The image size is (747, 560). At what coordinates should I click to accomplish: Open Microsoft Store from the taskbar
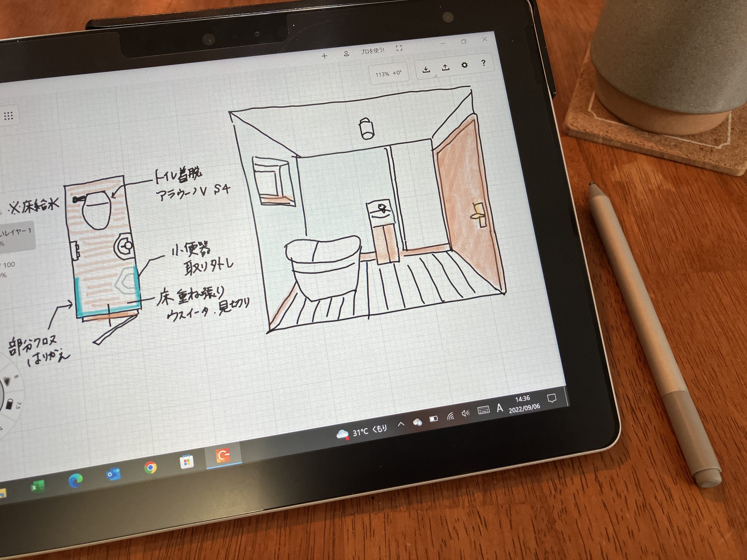186,462
